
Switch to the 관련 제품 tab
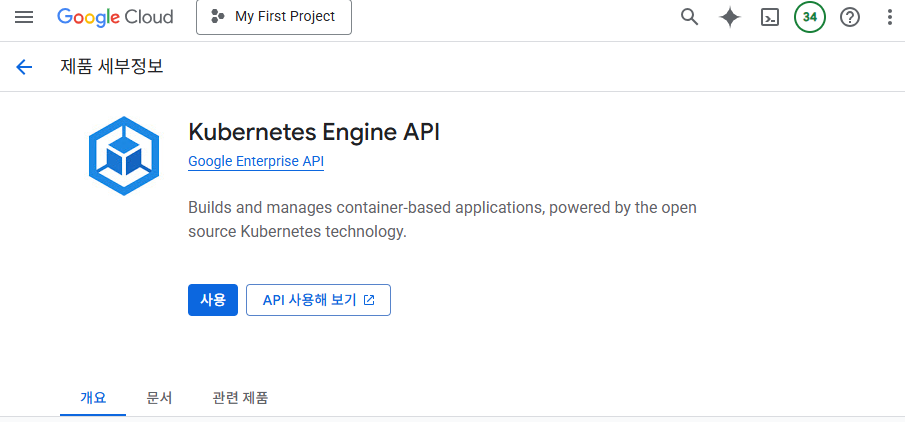pos(240,398)
